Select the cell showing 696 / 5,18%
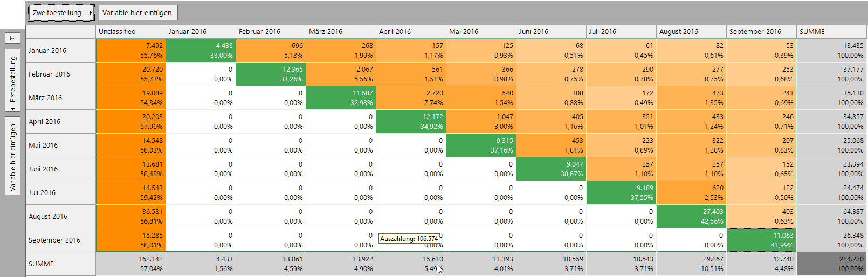The image size is (868, 277). [x=271, y=50]
